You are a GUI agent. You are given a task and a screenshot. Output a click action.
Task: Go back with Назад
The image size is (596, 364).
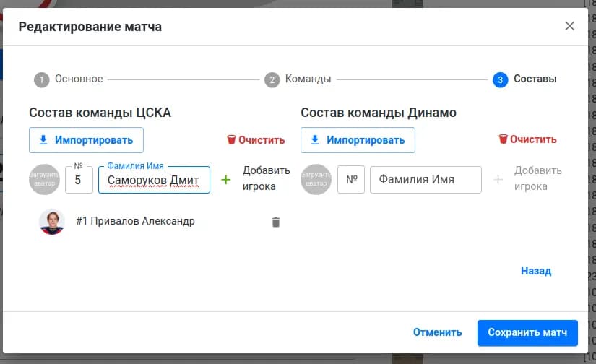(536, 271)
